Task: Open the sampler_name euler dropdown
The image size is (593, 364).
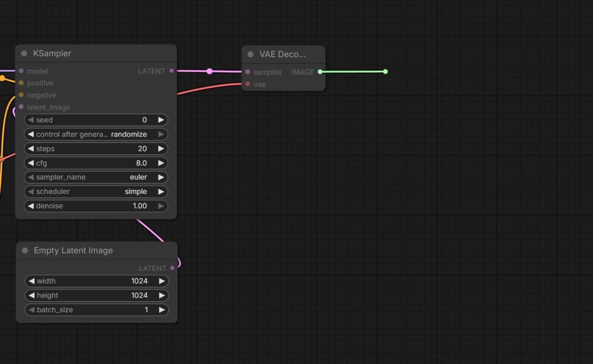Action: (x=96, y=177)
